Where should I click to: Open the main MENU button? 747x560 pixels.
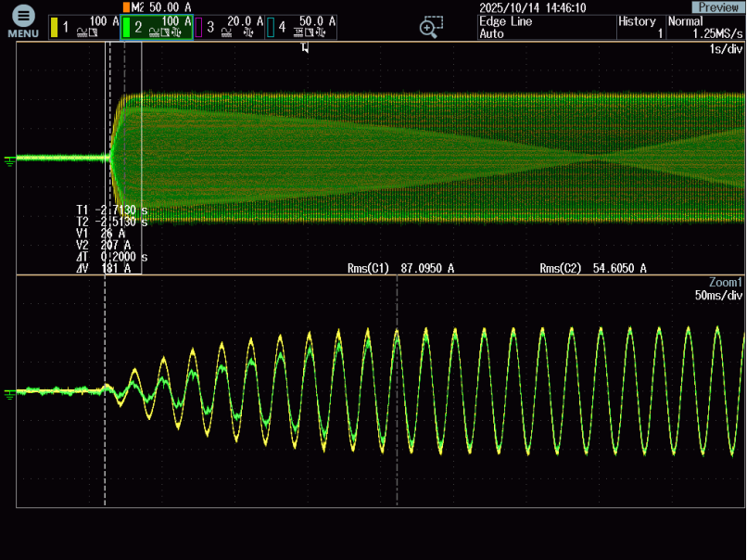click(x=23, y=21)
